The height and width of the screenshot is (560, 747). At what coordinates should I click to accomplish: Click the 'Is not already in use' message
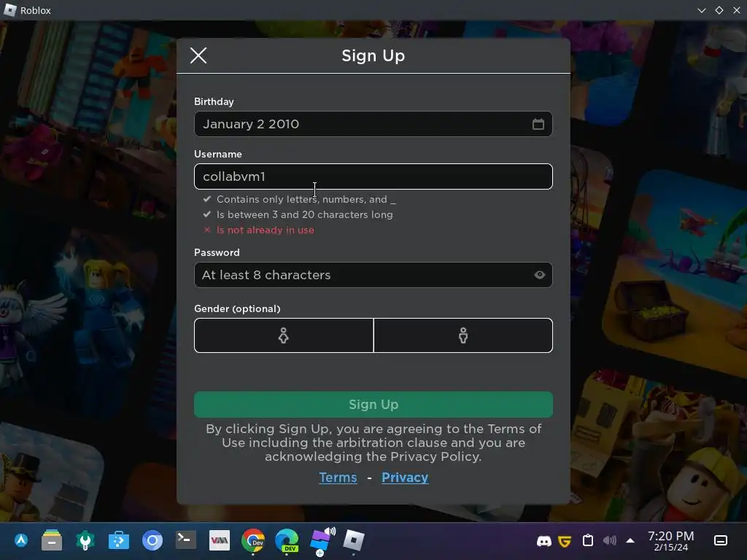click(x=266, y=230)
